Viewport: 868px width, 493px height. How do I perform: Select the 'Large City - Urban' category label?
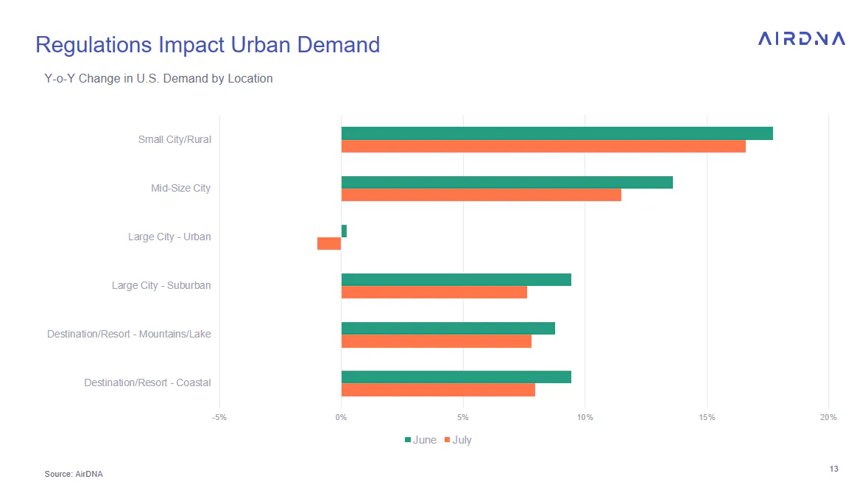169,237
